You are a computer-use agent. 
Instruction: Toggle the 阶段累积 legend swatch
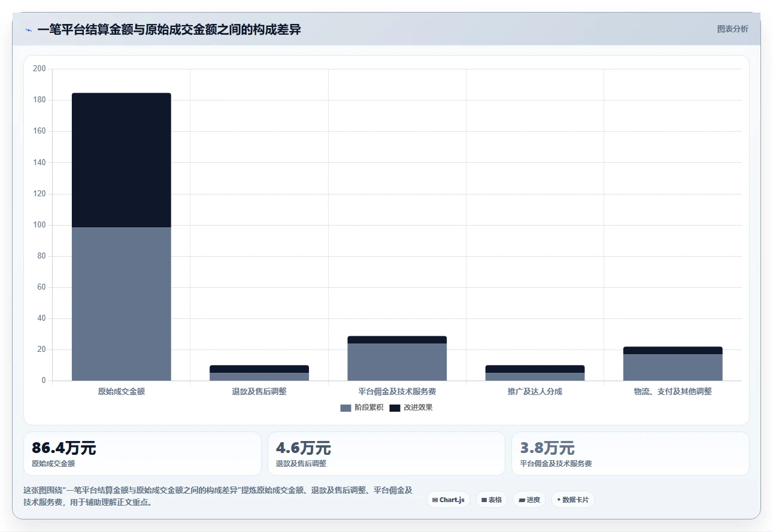click(345, 408)
